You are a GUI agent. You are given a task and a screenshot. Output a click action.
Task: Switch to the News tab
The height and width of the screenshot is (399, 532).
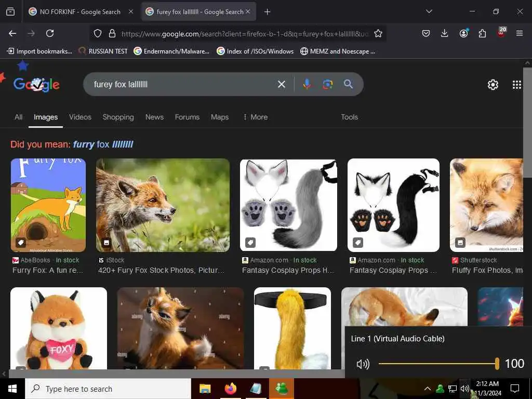click(154, 117)
